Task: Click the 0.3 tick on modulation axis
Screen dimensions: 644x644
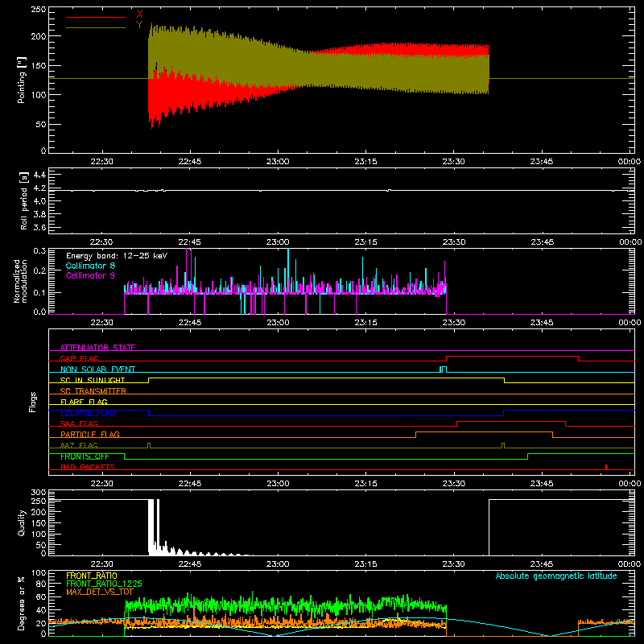Action: coord(39,250)
